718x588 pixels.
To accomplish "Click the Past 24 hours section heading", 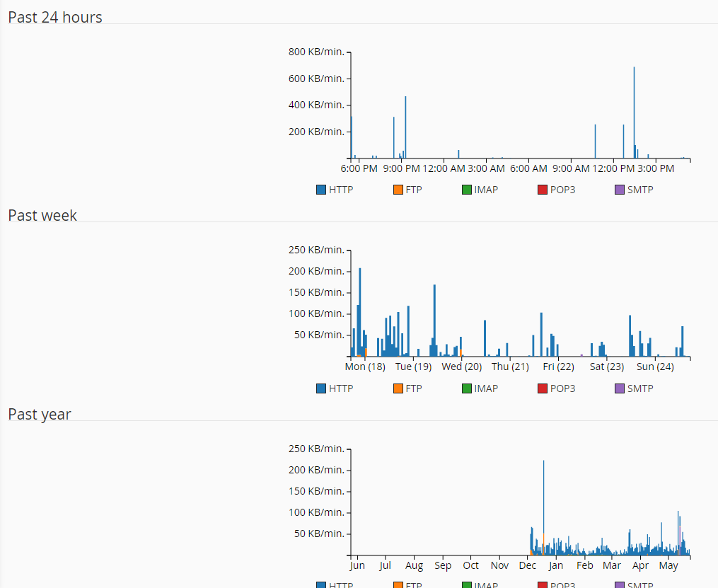I will pyautogui.click(x=55, y=17).
